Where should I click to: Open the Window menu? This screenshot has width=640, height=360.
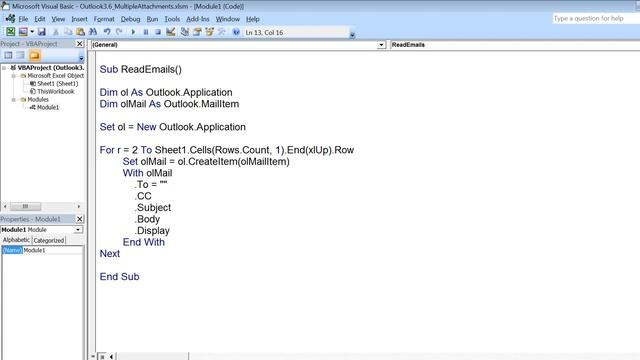pos(227,19)
